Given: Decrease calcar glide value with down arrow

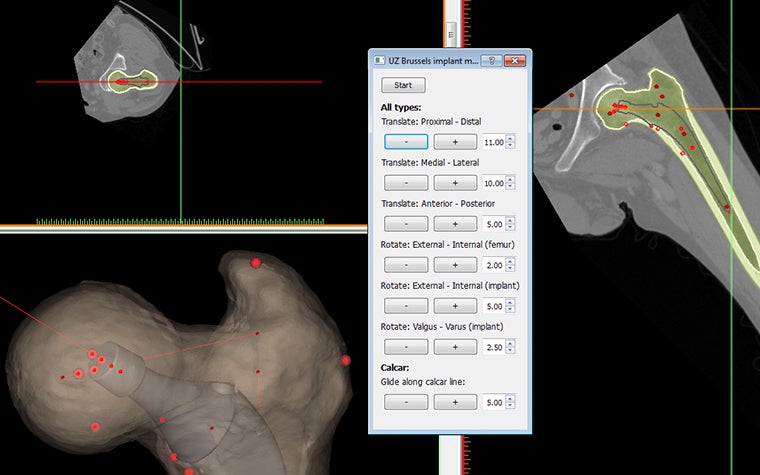Looking at the screenshot, I should pyautogui.click(x=510, y=406).
